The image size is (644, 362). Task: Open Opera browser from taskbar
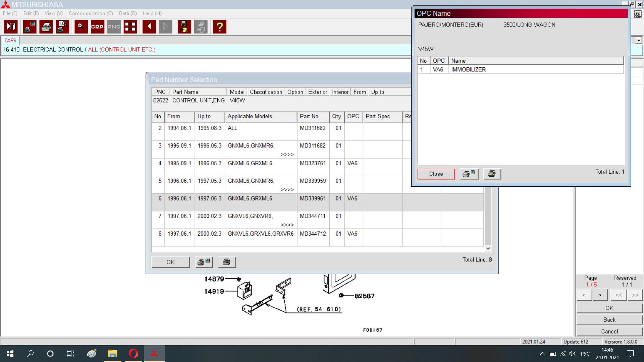point(133,354)
